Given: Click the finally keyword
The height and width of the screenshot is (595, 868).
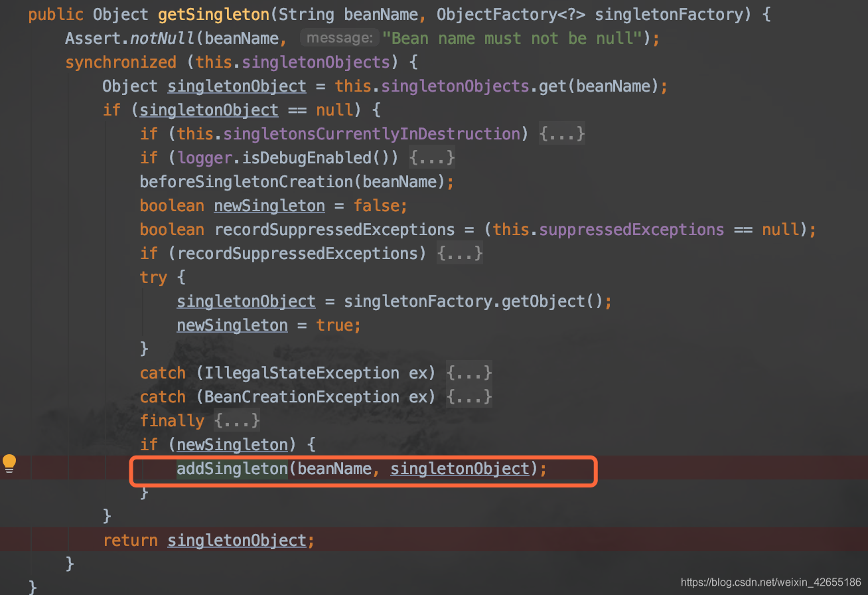Looking at the screenshot, I should point(172,421).
